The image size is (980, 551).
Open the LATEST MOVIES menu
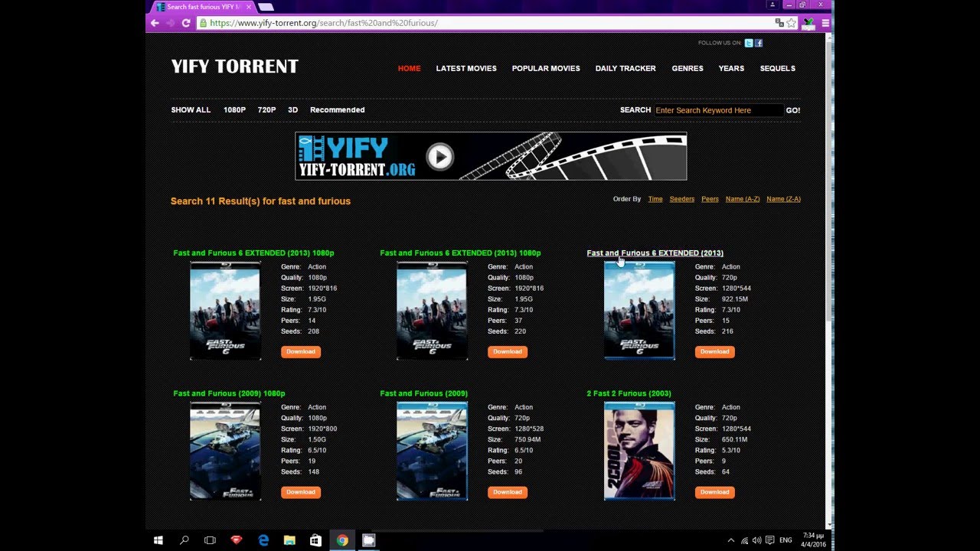coord(466,68)
